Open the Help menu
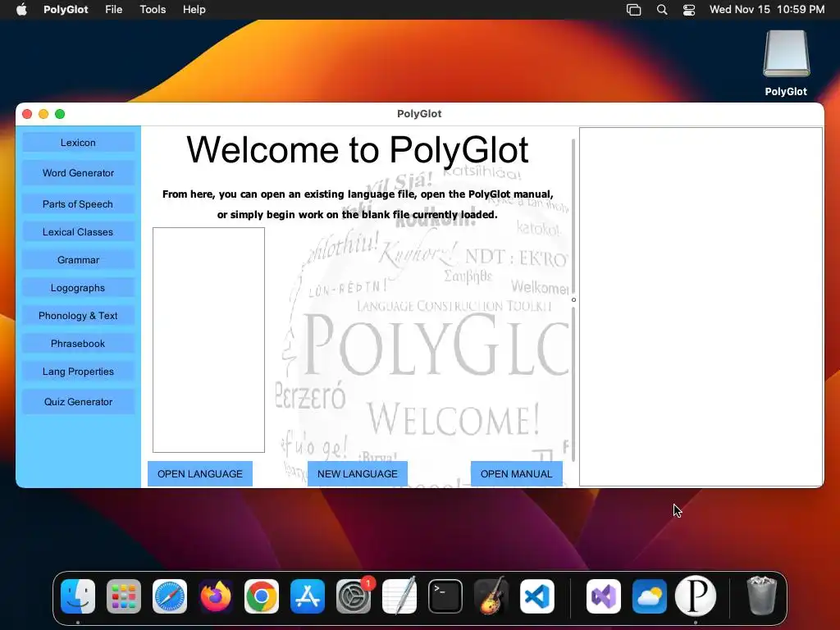The image size is (840, 630). 194,10
